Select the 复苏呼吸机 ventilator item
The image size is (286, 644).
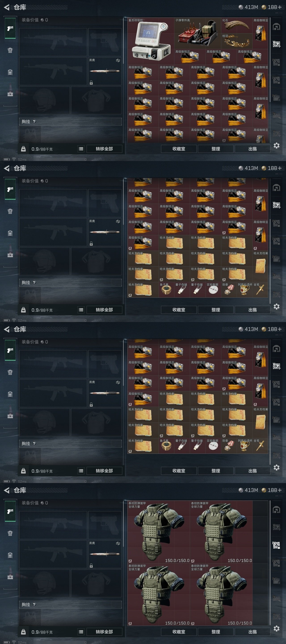click(151, 41)
